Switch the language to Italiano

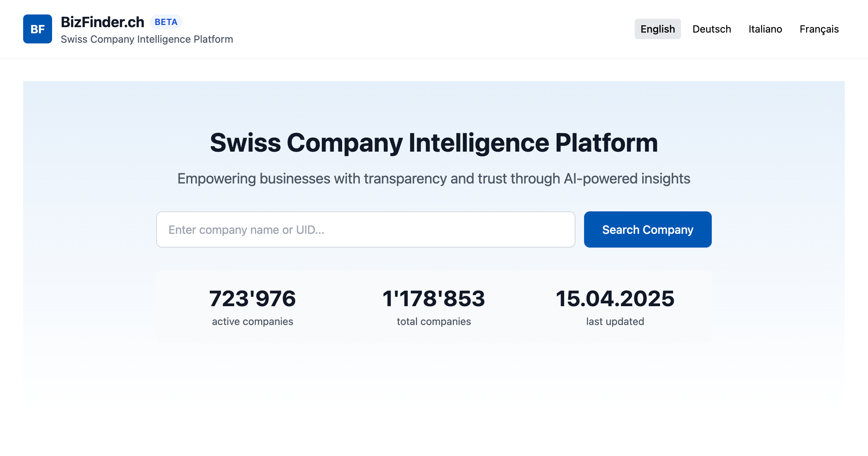[765, 29]
